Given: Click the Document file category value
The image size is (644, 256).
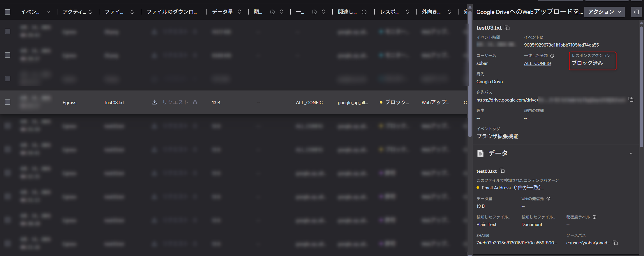Looking at the screenshot, I should [x=532, y=224].
